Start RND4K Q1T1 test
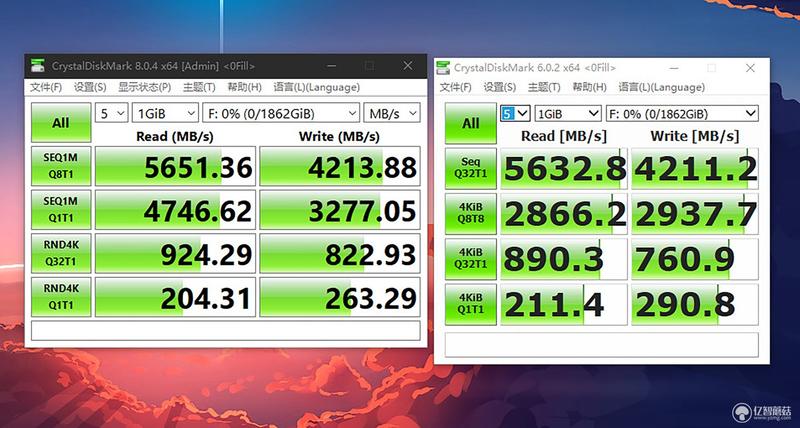This screenshot has height=428, width=800. [61, 297]
